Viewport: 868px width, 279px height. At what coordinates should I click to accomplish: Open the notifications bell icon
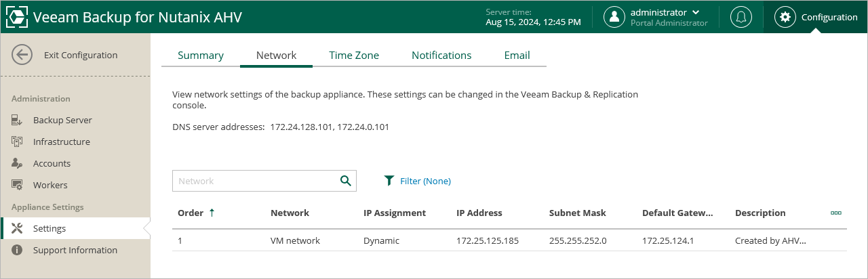(741, 17)
